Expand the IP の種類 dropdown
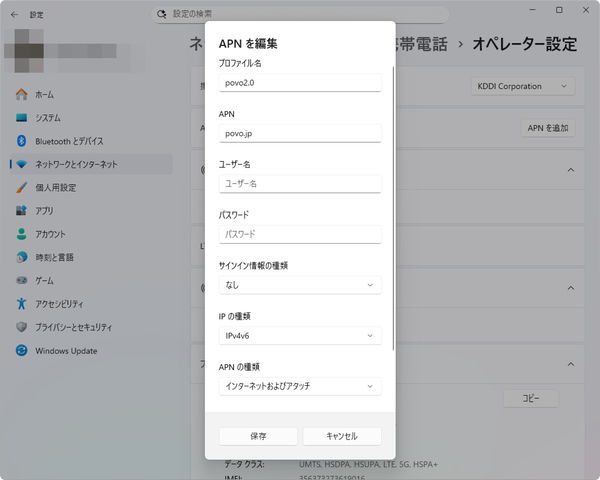The height and width of the screenshot is (480, 600). pos(299,336)
